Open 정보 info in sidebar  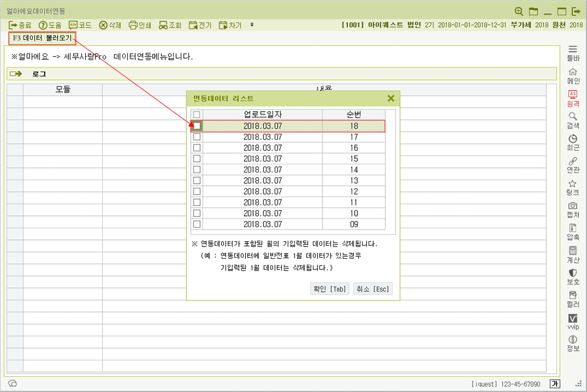pyautogui.click(x=573, y=344)
